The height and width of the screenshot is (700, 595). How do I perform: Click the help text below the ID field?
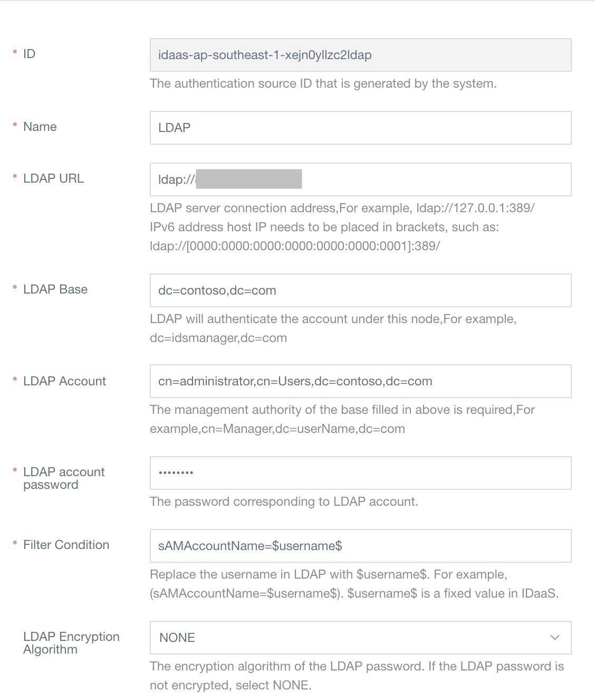point(323,83)
